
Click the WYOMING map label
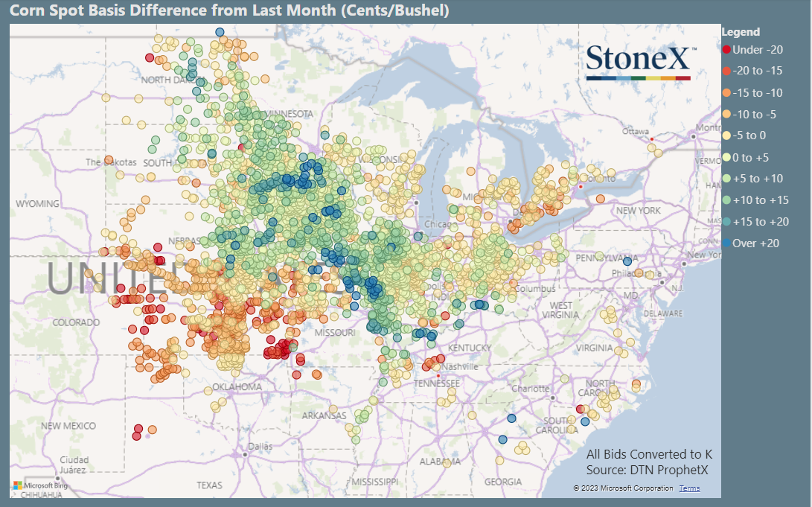pyautogui.click(x=37, y=203)
